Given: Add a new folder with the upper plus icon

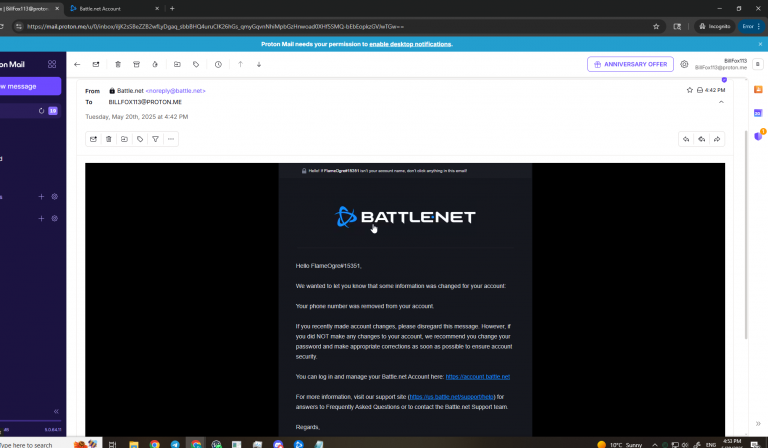Looking at the screenshot, I should pyautogui.click(x=41, y=196).
